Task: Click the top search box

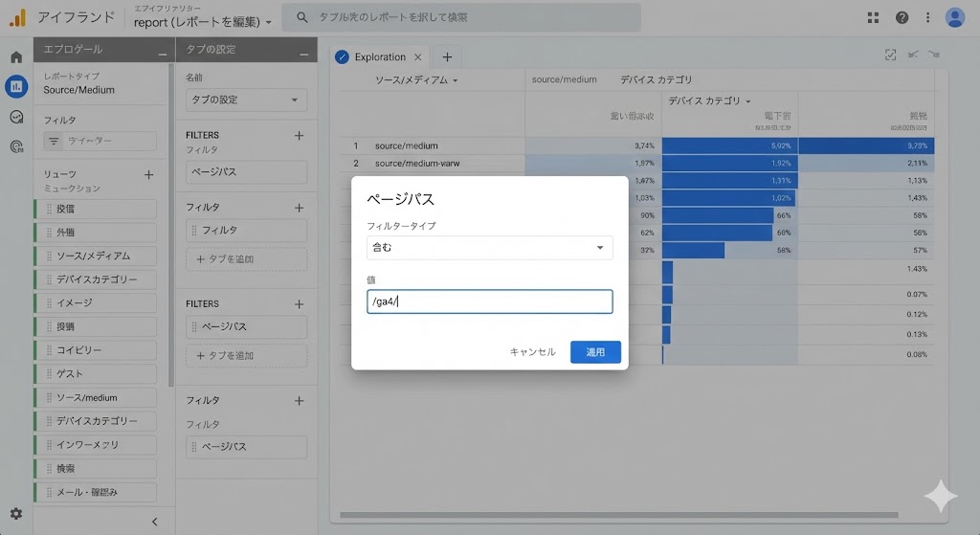Action: tap(461, 17)
